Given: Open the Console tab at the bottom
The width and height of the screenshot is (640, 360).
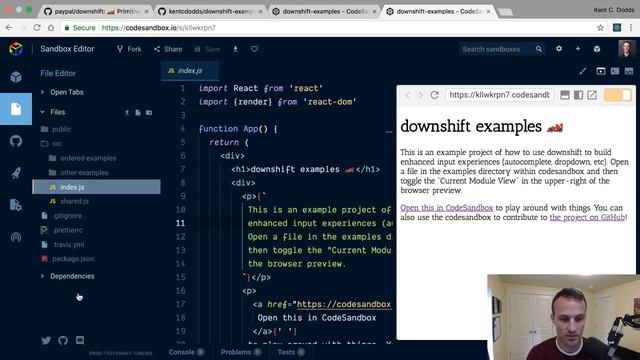Looking at the screenshot, I should [186, 352].
